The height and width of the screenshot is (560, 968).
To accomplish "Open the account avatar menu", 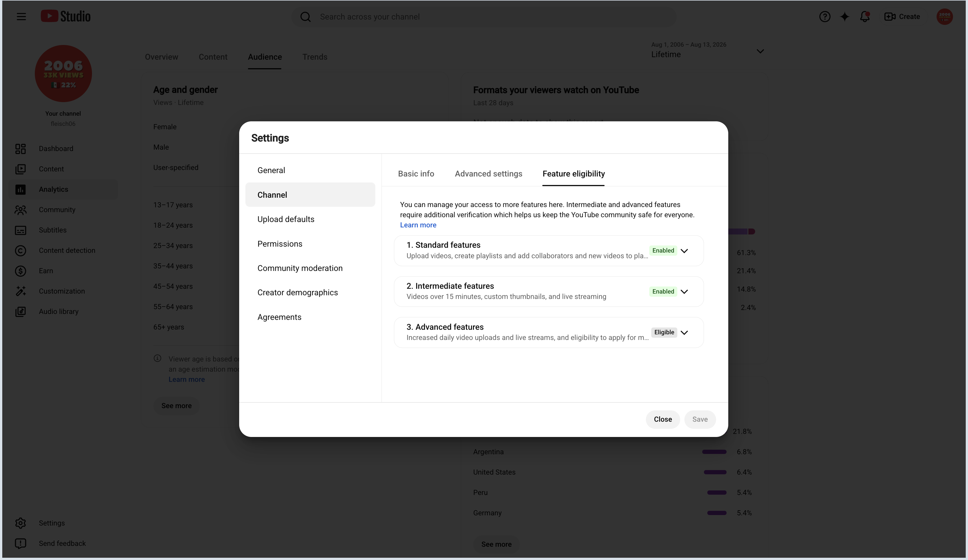I will [944, 16].
